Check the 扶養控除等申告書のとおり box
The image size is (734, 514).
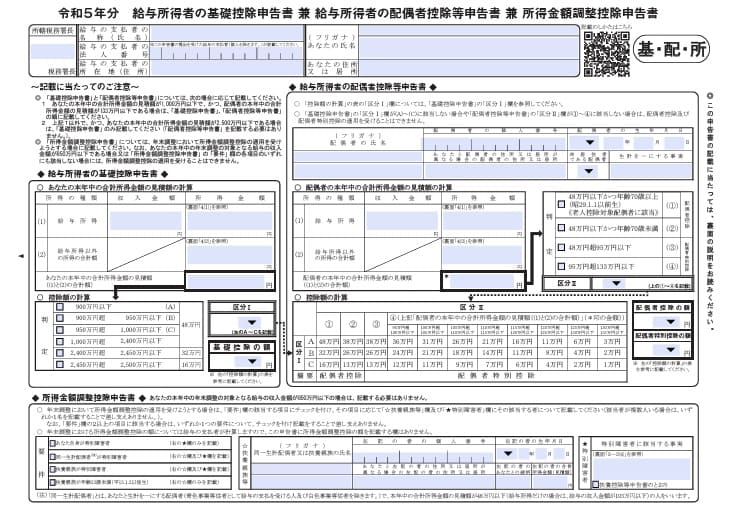(595, 485)
